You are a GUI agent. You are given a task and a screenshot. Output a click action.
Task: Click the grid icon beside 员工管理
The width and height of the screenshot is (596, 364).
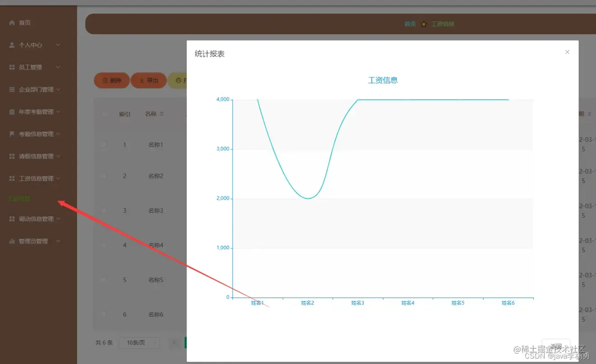(12, 67)
